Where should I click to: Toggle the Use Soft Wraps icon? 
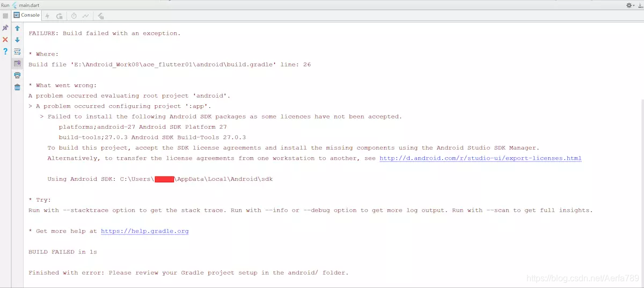click(17, 51)
